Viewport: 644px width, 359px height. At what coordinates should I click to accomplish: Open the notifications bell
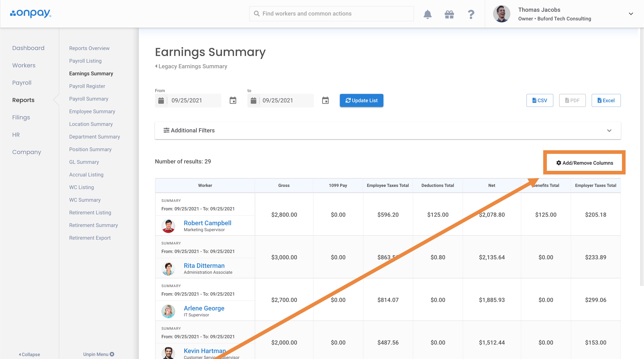tap(427, 14)
